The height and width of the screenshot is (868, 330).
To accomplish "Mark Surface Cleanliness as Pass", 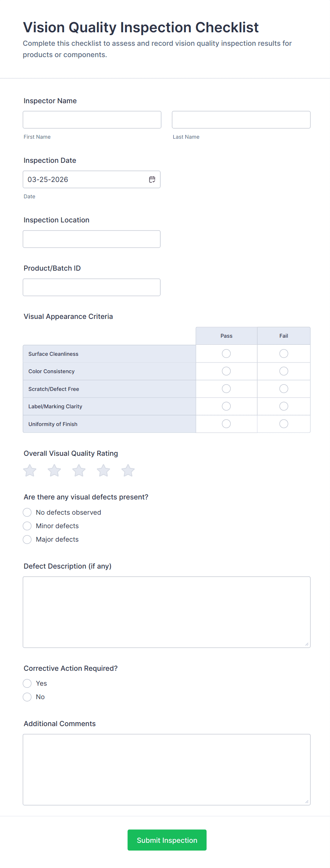I will click(x=226, y=353).
